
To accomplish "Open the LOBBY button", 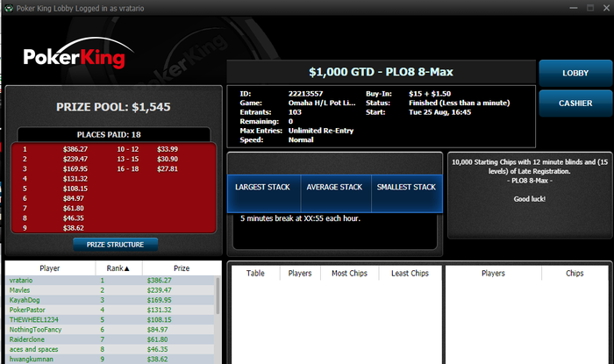I will coord(575,73).
